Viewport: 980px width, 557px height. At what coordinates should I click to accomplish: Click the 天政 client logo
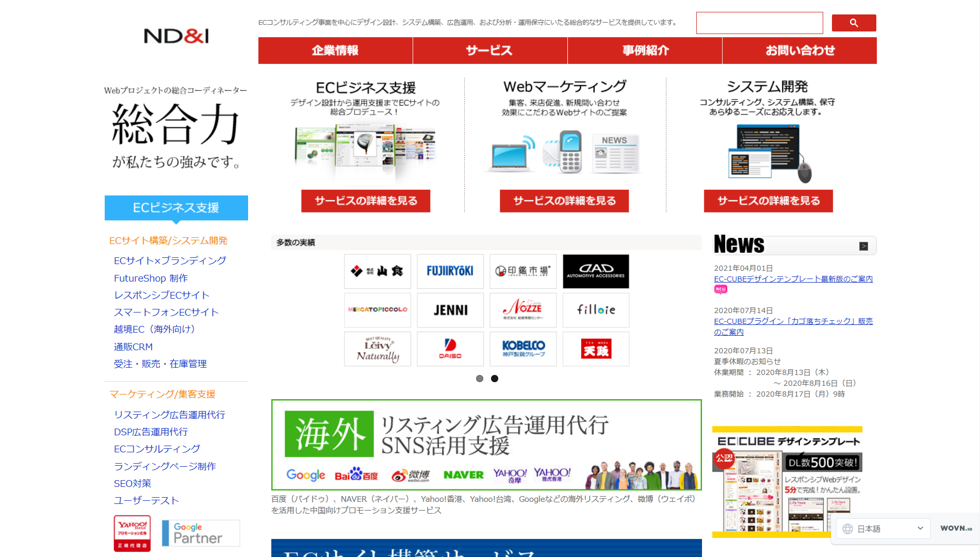coord(596,349)
